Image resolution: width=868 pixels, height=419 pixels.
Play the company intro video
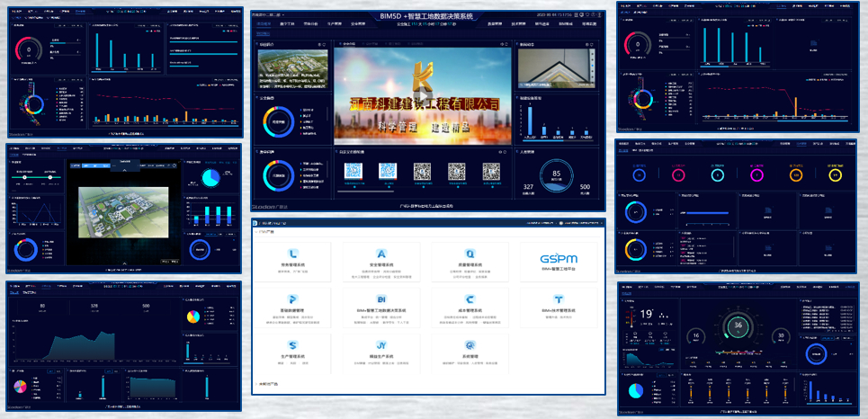click(424, 97)
